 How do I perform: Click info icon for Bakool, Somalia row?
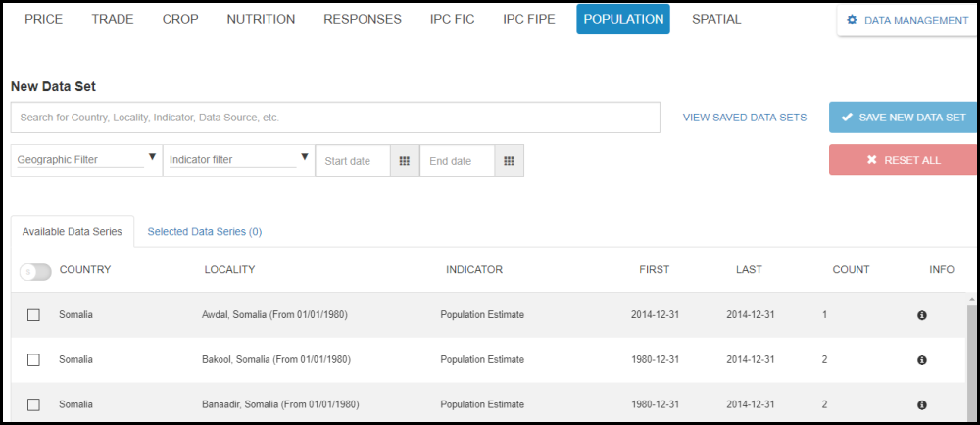click(x=921, y=360)
